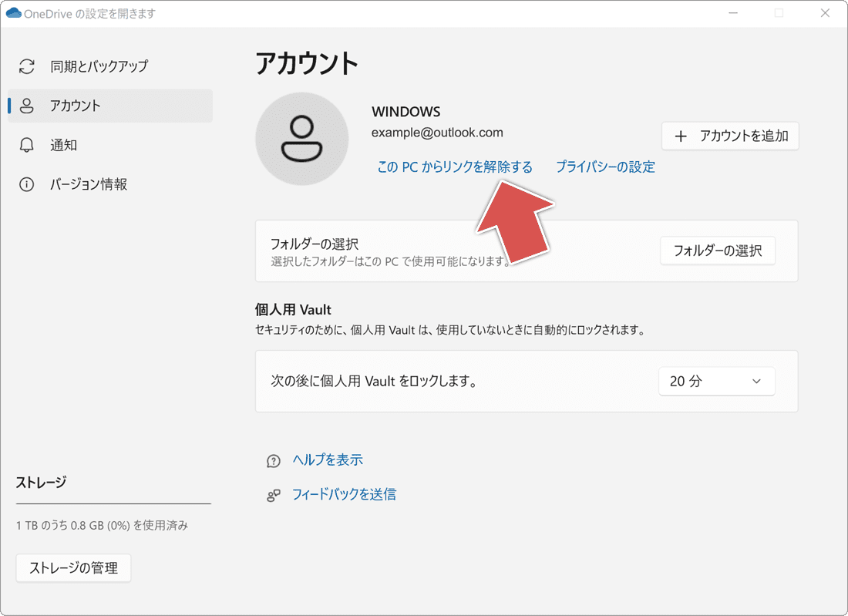Click the person icon next to アカウント
This screenshot has height=616, width=848.
click(x=26, y=106)
